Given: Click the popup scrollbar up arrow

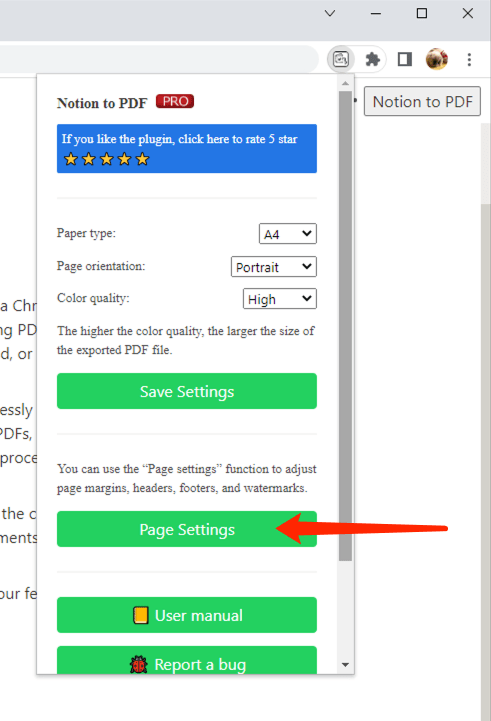Looking at the screenshot, I should 345,84.
